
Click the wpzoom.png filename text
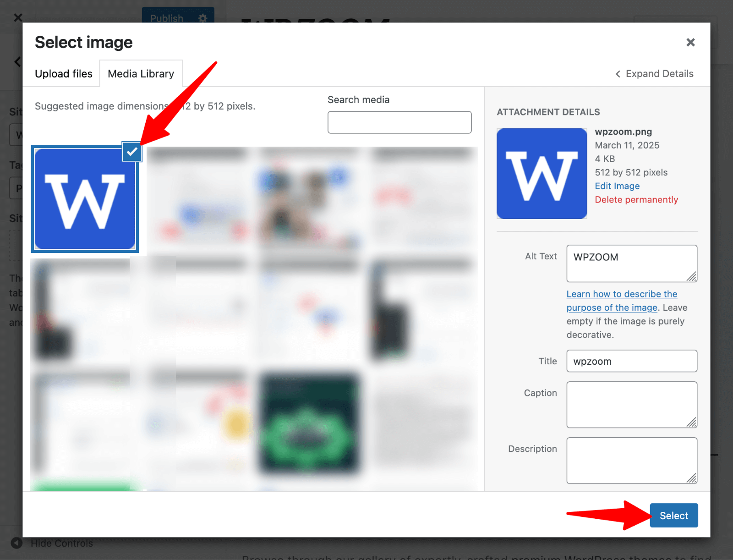point(623,132)
